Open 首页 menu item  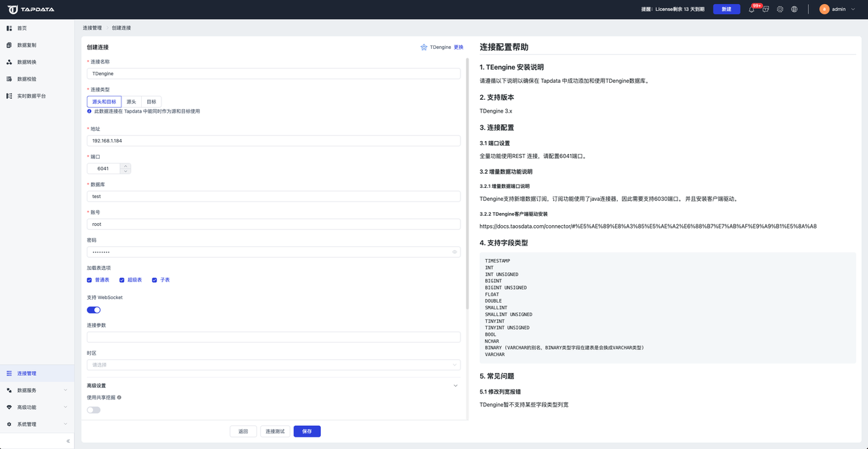(x=37, y=28)
